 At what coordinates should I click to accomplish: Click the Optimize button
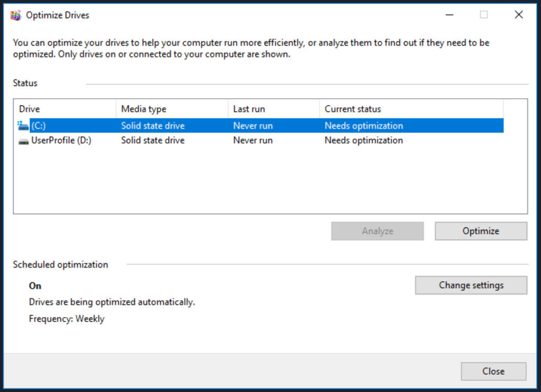coord(480,231)
